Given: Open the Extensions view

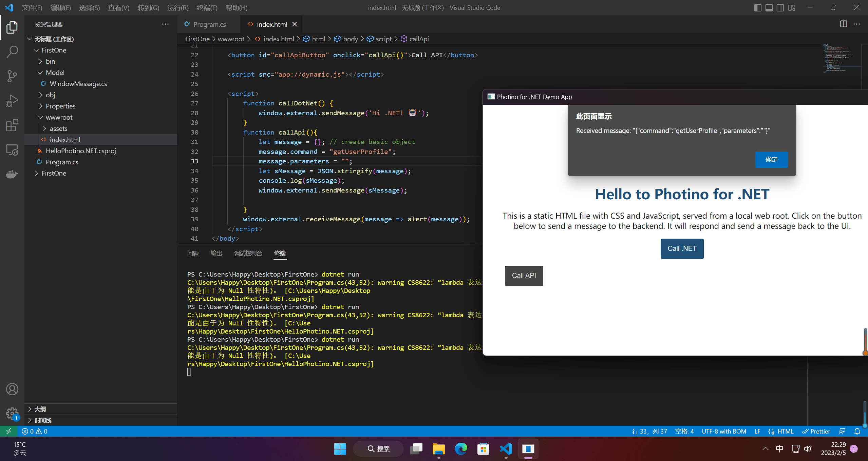Looking at the screenshot, I should [12, 125].
